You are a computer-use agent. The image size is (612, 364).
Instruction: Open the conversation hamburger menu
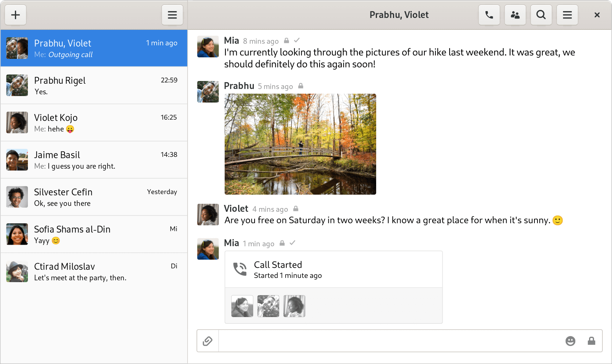pyautogui.click(x=567, y=15)
